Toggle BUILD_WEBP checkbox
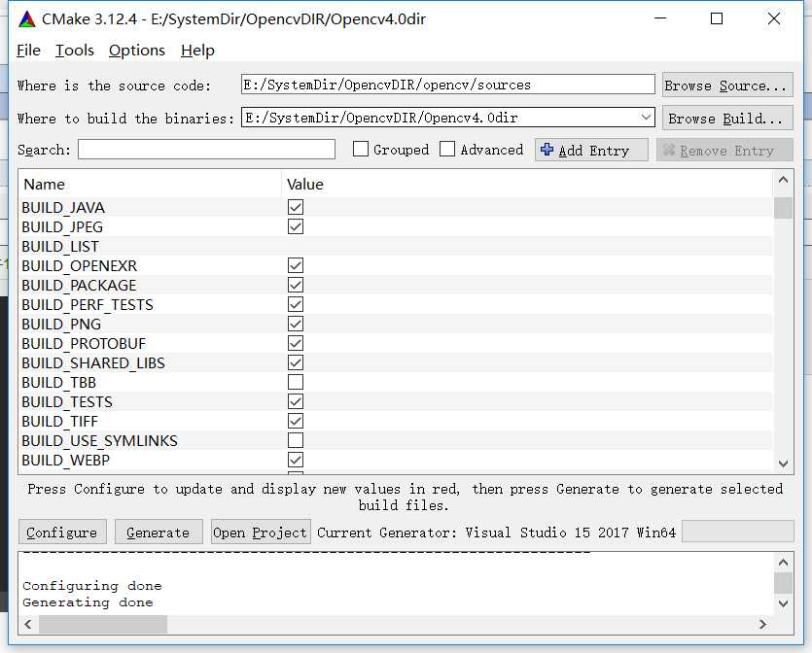812x653 pixels. click(x=296, y=460)
